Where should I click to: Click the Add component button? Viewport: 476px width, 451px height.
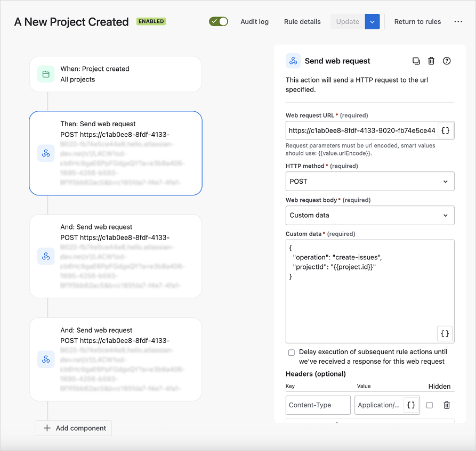[74, 428]
